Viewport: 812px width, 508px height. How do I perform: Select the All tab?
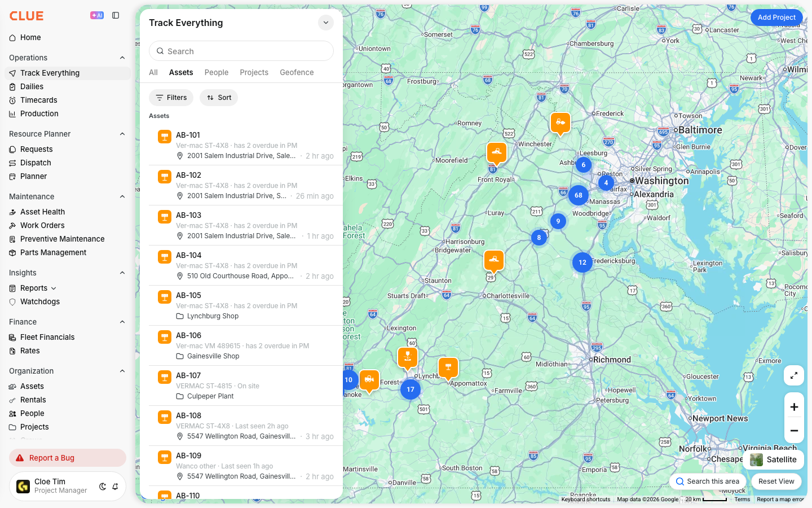tap(153, 72)
